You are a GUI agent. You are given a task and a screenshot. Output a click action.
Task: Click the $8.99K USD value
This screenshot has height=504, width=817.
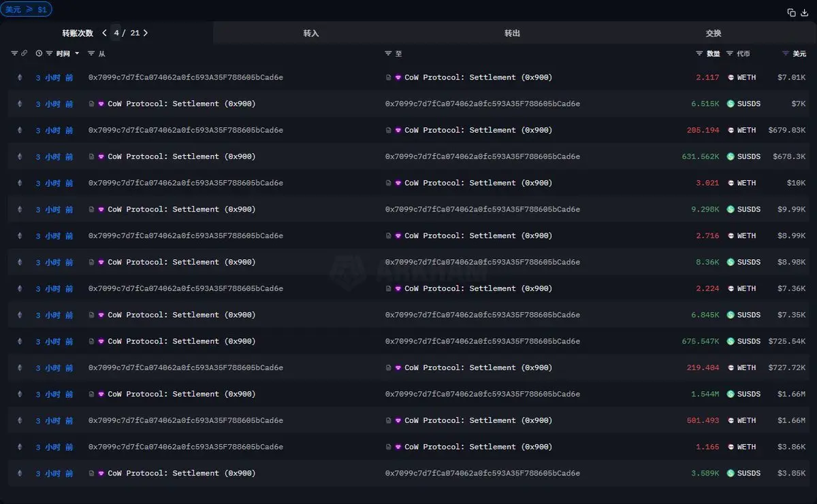[792, 236]
